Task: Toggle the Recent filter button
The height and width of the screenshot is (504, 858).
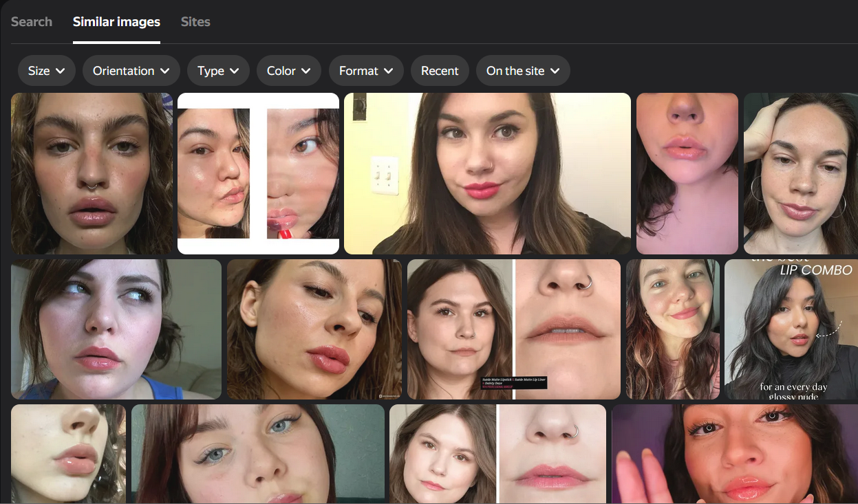Action: point(440,71)
